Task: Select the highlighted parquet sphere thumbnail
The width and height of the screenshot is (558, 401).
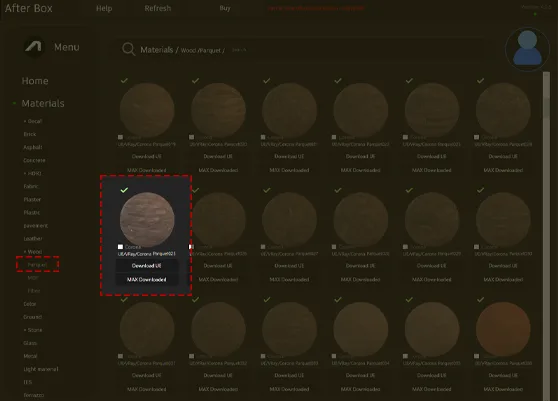Action: click(147, 220)
